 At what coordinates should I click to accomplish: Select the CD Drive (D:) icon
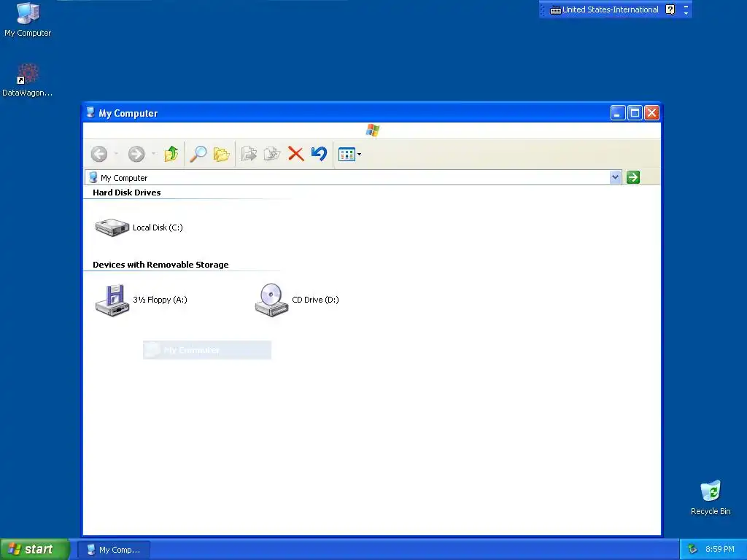pos(271,300)
